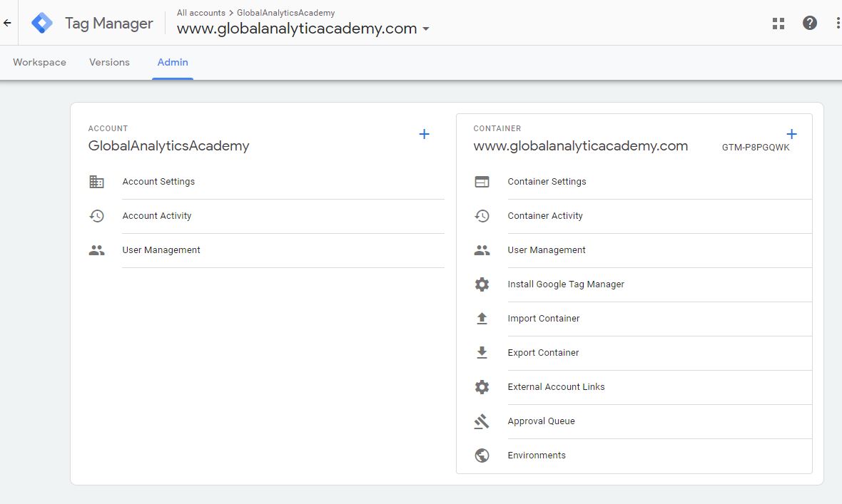The image size is (842, 504).
Task: Click the All accounts breadcrumb link
Action: (x=201, y=13)
